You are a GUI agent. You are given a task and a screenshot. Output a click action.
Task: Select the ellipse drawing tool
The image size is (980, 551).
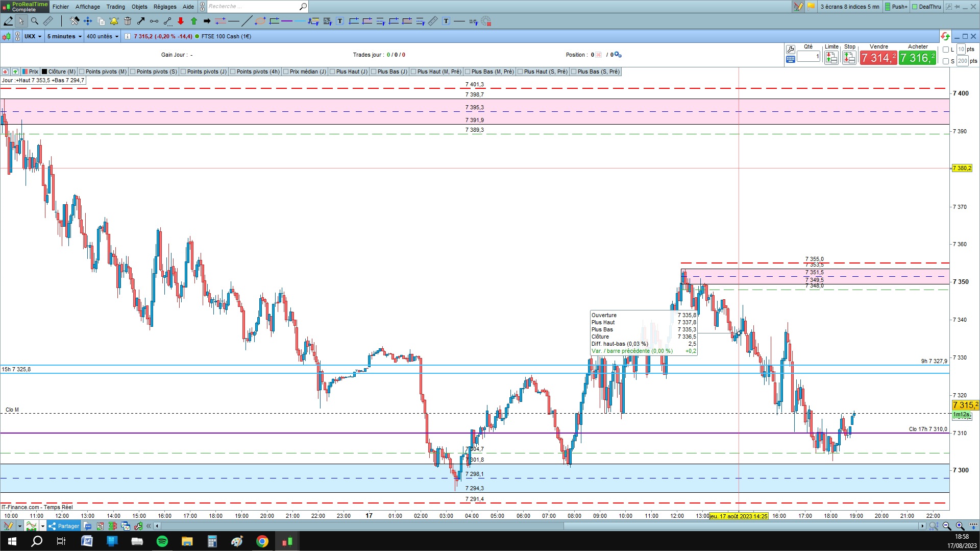tap(260, 21)
